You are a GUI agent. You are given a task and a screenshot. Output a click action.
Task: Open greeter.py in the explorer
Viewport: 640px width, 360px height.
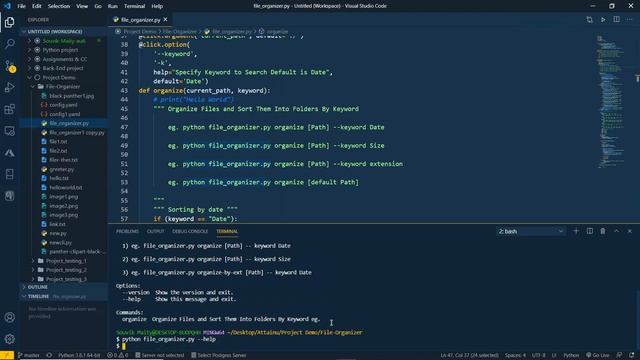click(62, 169)
